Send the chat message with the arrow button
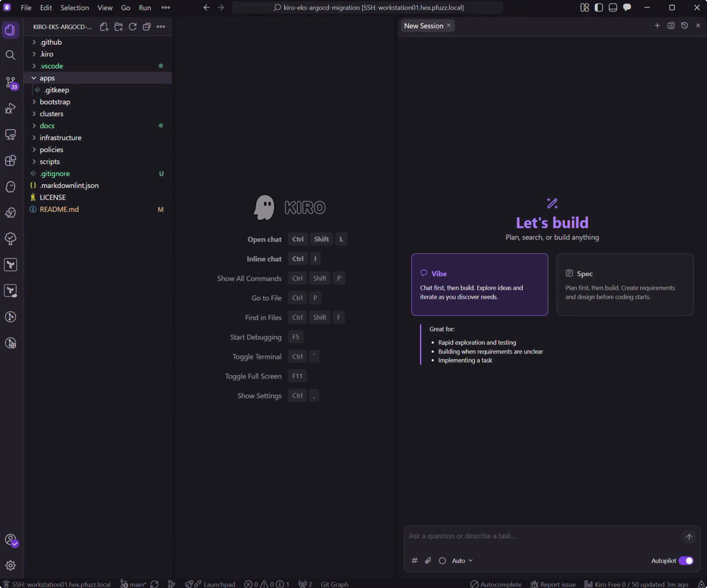Image resolution: width=707 pixels, height=588 pixels. pos(689,537)
